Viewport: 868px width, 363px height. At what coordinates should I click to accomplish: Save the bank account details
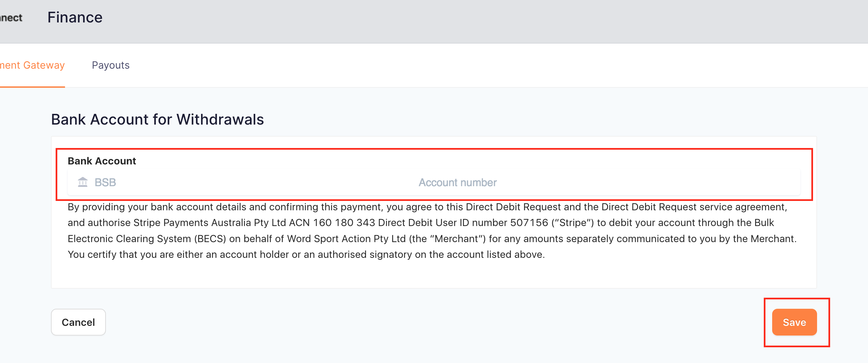tap(794, 322)
